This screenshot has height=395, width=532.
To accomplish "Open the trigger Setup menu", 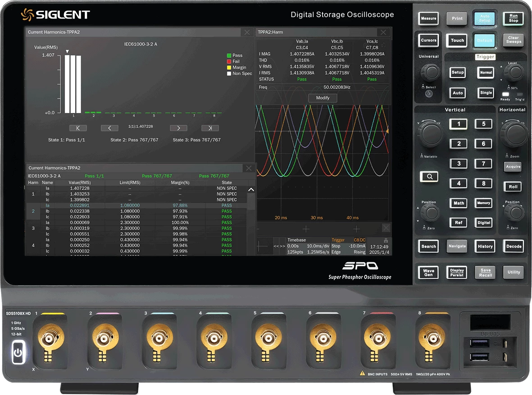I will click(457, 72).
